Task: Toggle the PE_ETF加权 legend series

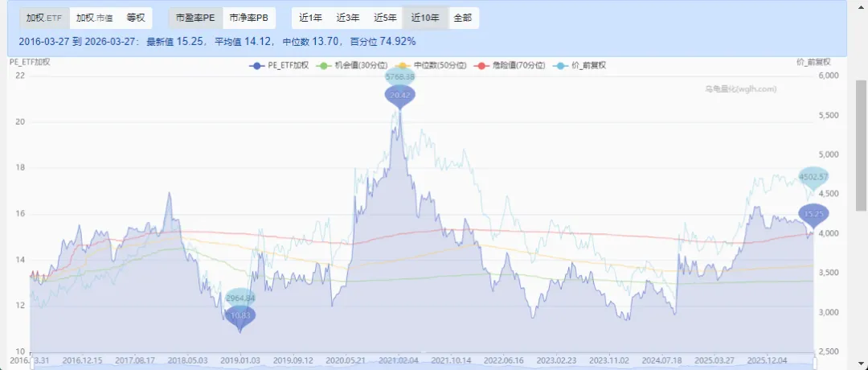Action: pyautogui.click(x=279, y=65)
